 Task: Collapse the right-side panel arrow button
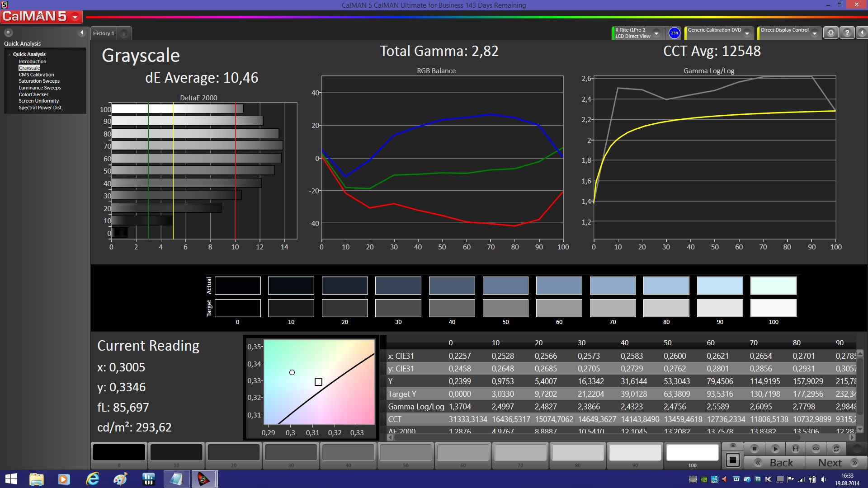[x=862, y=33]
